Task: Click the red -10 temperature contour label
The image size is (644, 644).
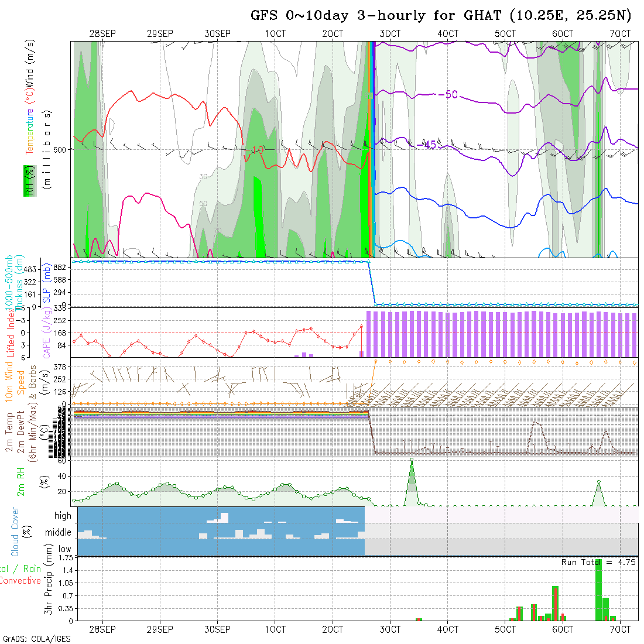Action: click(x=256, y=150)
